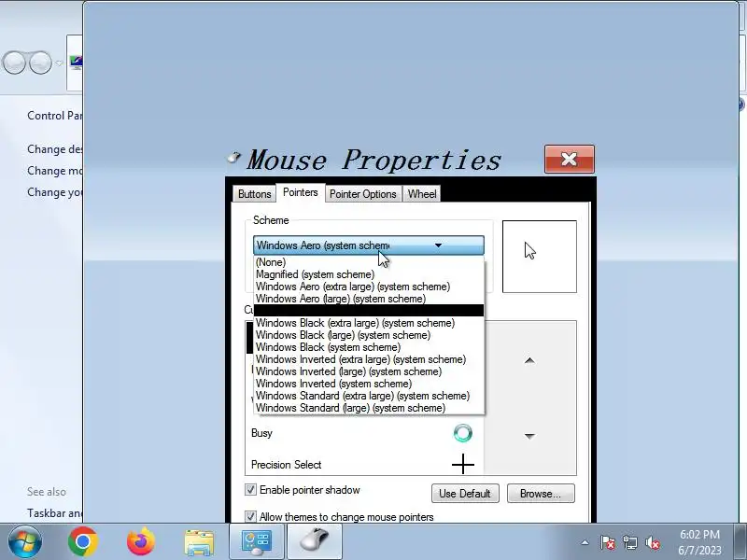Toggle Allow themes to change mouse pointers
Screen dimensions: 747x560
point(250,517)
